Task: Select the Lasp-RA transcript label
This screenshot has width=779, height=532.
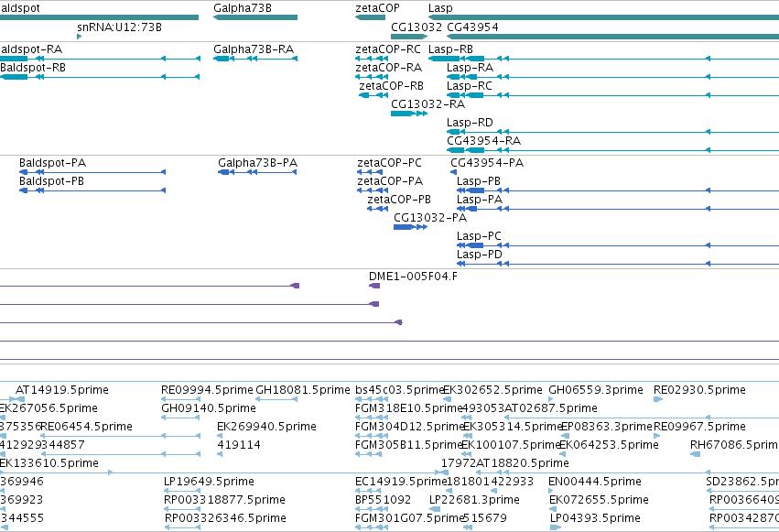Action: coord(470,68)
